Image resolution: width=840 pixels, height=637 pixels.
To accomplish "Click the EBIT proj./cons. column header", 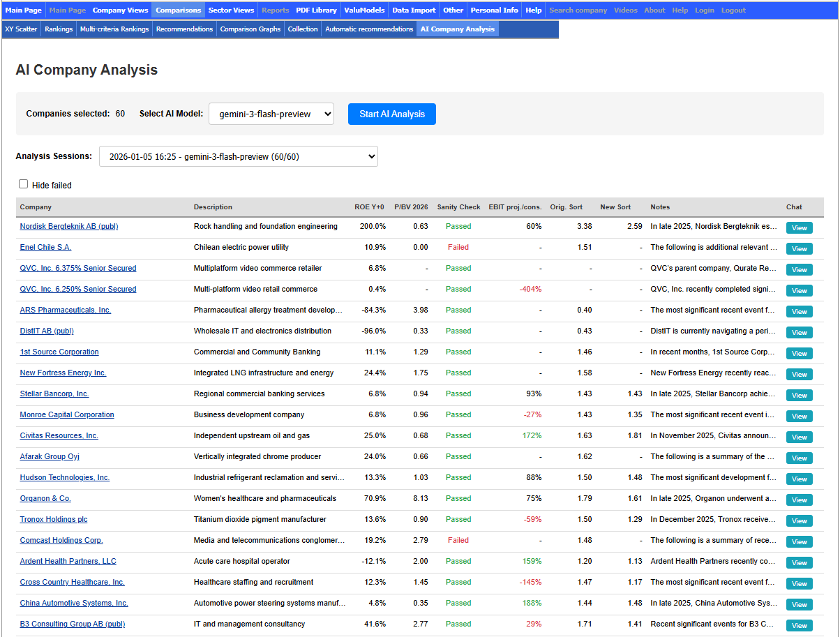I will pos(515,207).
